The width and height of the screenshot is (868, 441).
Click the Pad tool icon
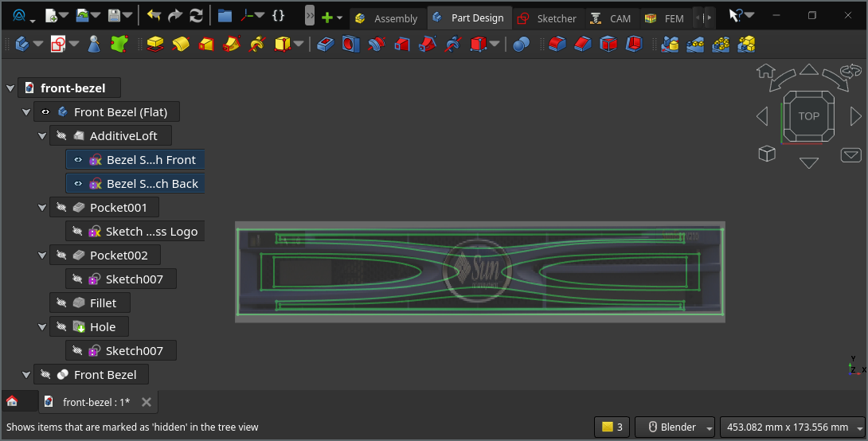click(155, 45)
